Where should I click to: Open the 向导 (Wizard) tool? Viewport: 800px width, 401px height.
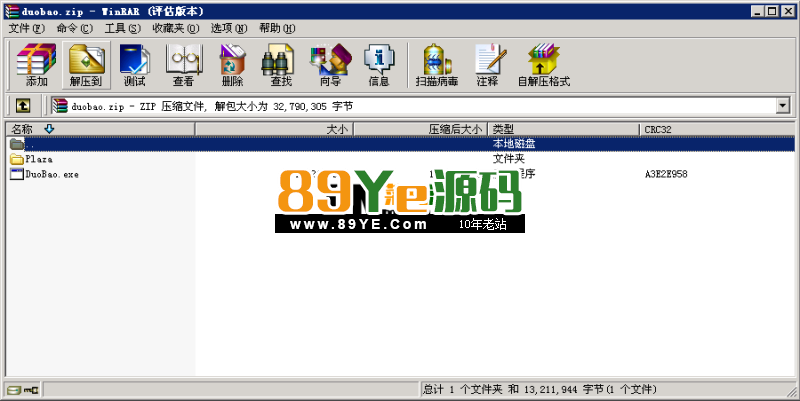click(x=330, y=65)
